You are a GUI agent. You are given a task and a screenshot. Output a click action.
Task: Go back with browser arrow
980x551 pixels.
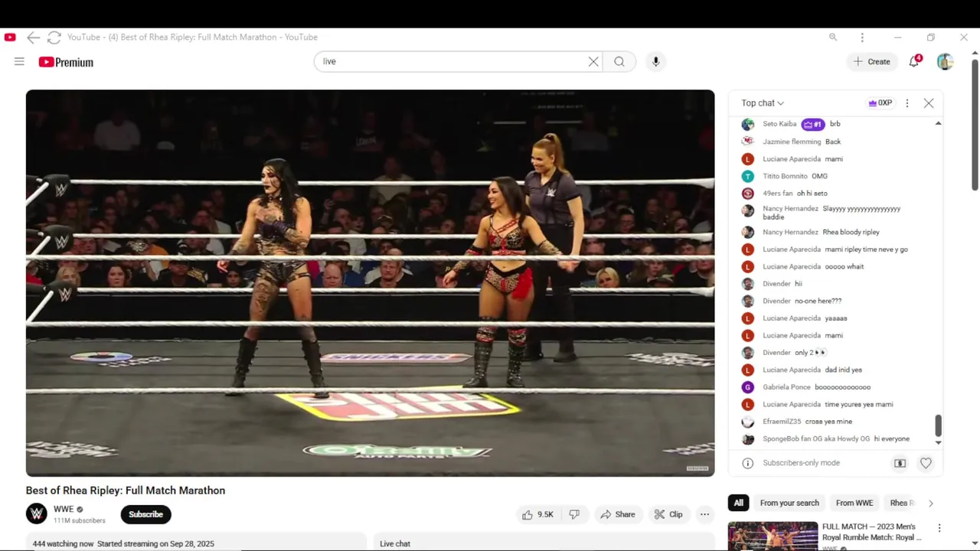(x=33, y=37)
